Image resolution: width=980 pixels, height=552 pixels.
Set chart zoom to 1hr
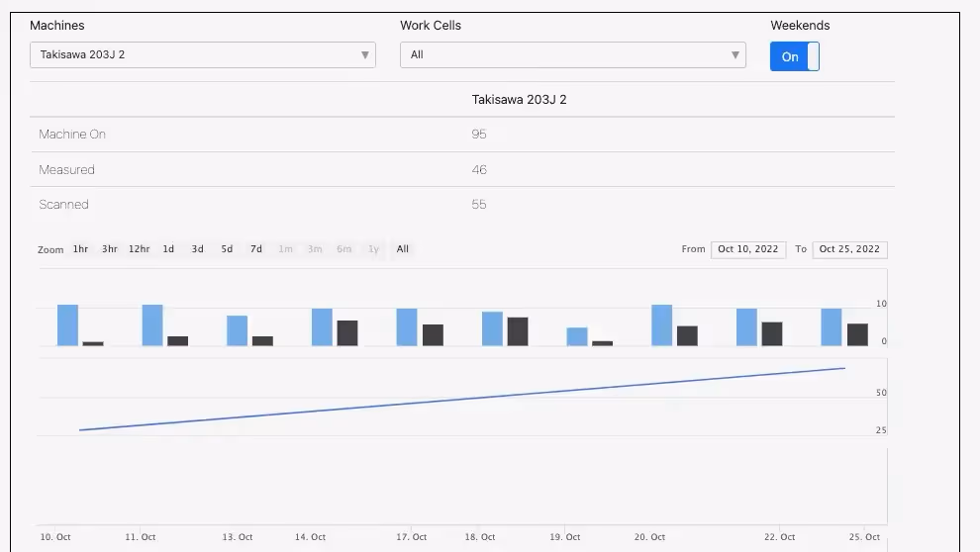point(80,249)
